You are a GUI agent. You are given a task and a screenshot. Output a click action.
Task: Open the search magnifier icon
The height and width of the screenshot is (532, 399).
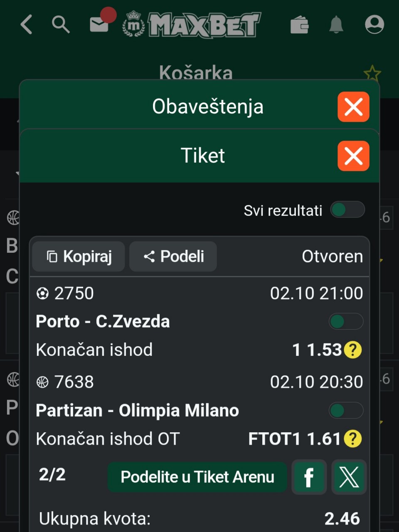61,25
